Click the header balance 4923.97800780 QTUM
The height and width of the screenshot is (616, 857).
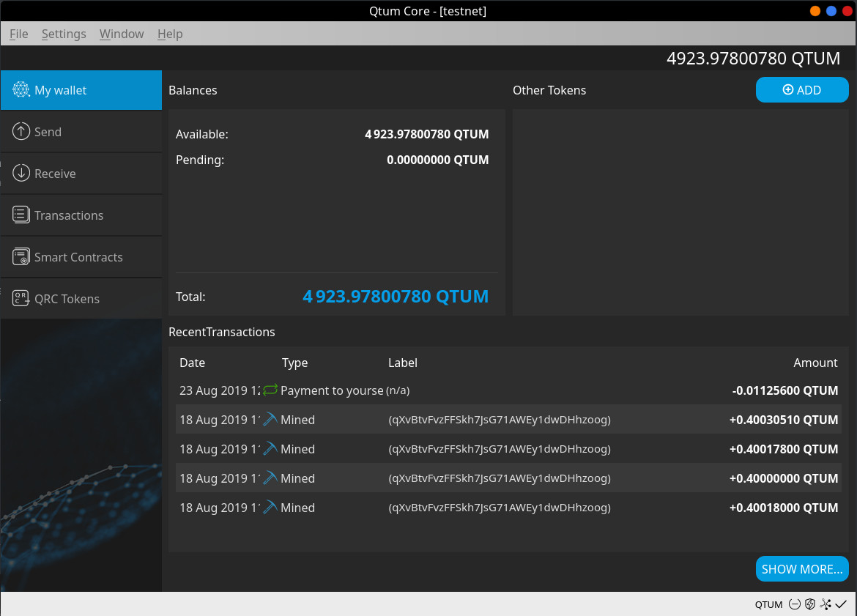753,59
